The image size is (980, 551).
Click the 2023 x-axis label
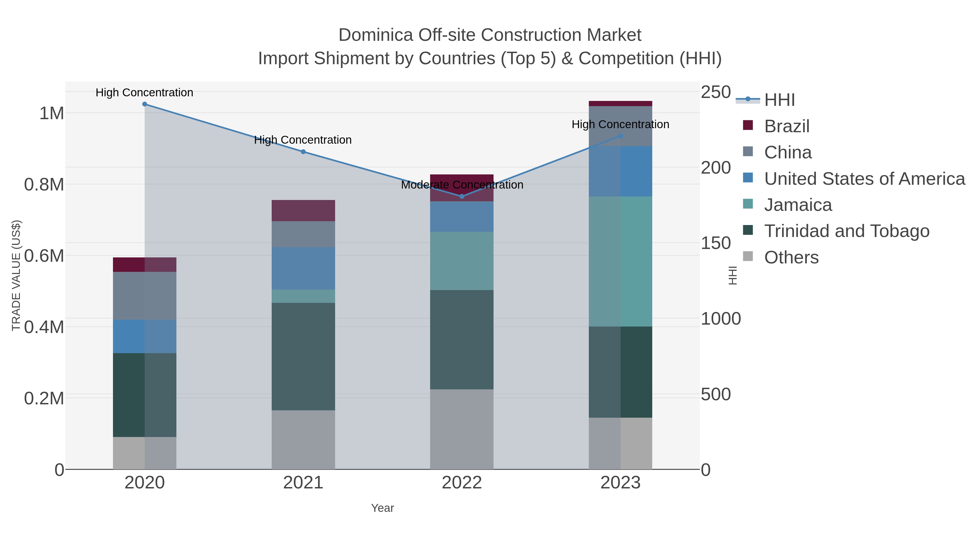pyautogui.click(x=620, y=483)
